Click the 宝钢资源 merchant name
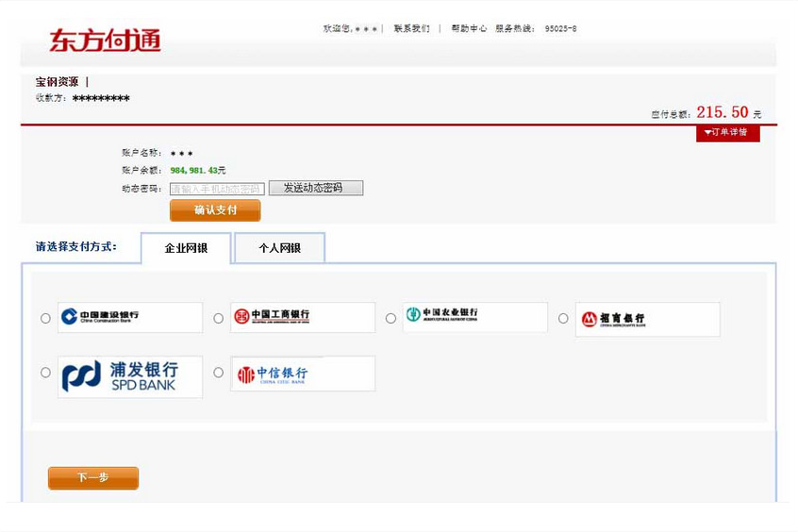 [57, 81]
